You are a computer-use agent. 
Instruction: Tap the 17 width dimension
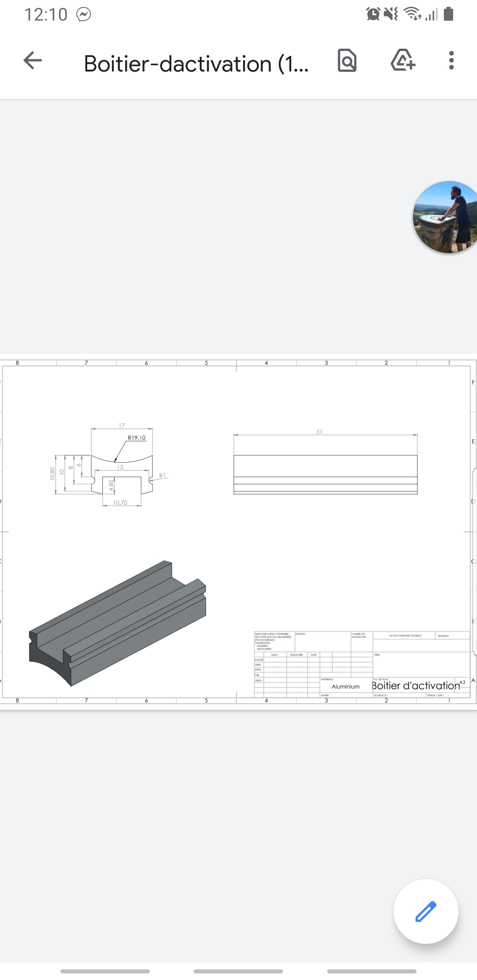click(x=122, y=425)
